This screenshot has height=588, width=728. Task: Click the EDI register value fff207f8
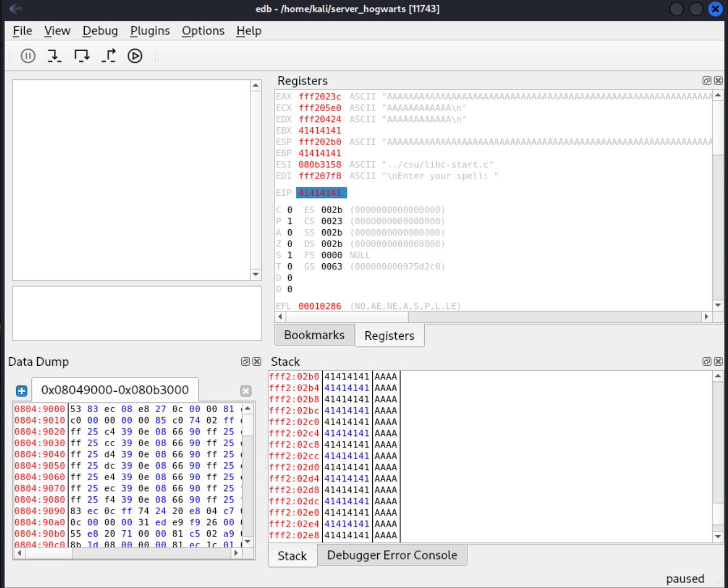click(x=320, y=176)
